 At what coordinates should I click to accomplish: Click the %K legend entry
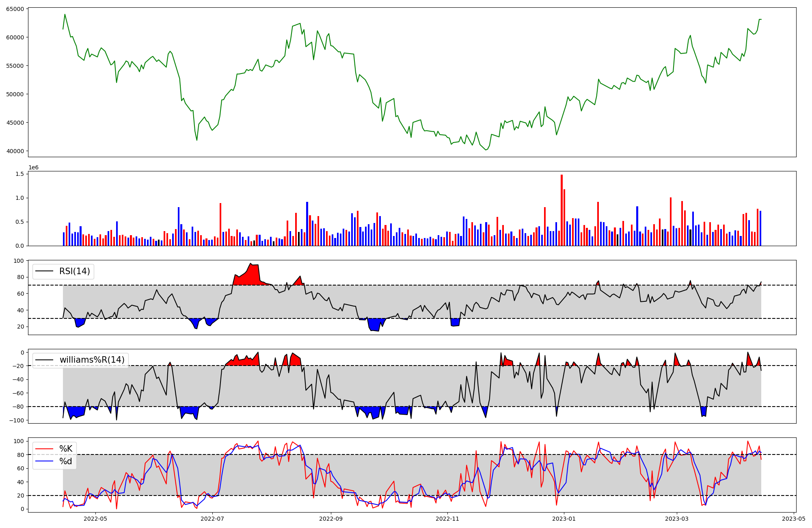tap(66, 449)
